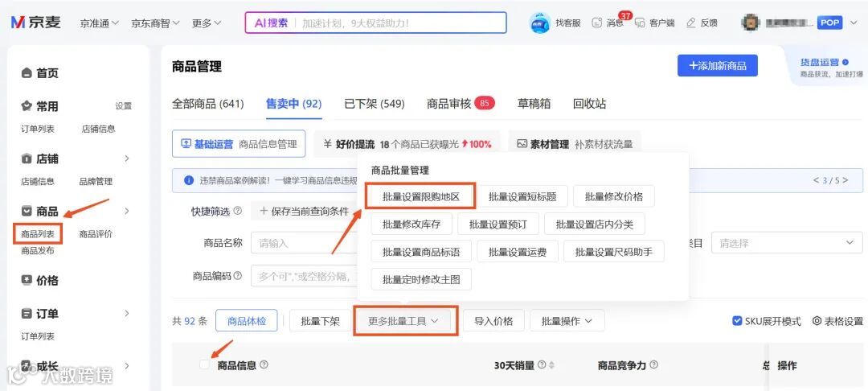Open the 京准通 dropdown
This screenshot has height=391, width=868.
point(99,23)
